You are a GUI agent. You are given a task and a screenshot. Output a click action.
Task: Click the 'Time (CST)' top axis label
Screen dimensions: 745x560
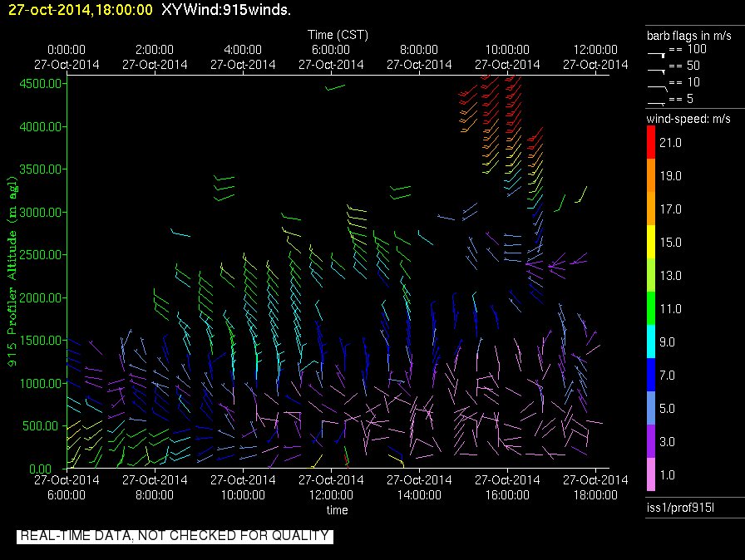tap(338, 35)
